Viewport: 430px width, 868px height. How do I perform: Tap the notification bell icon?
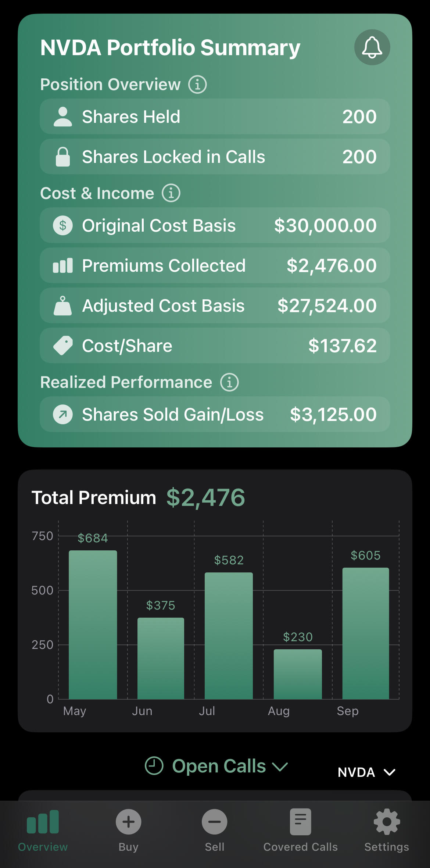click(x=372, y=47)
